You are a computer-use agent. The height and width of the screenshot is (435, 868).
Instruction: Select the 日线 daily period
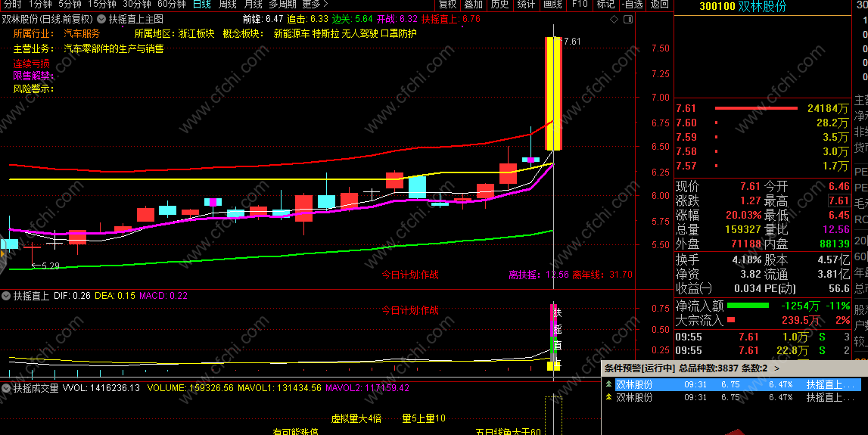pos(202,5)
